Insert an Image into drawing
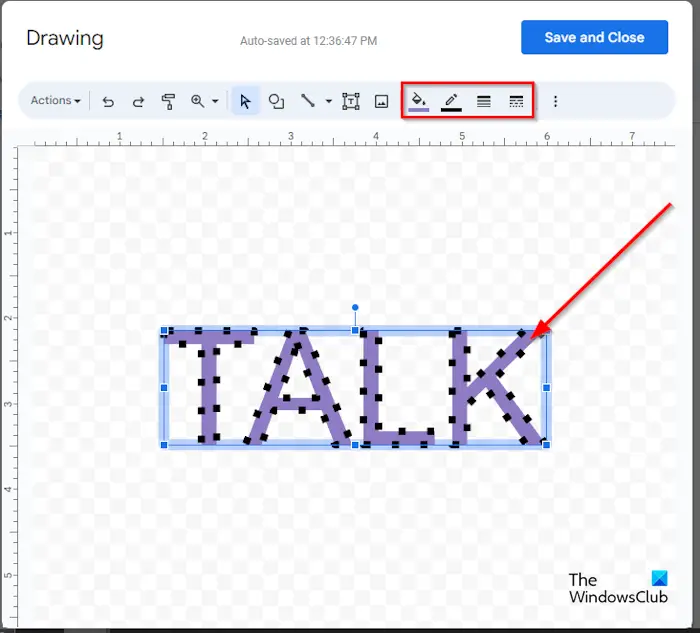Viewport: 700px width, 633px height. 381,101
